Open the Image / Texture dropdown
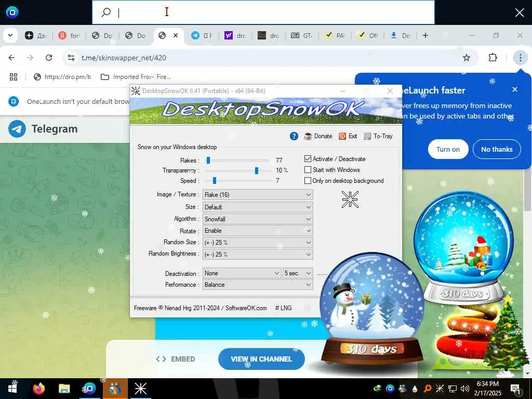Screen dimensions: 532x399 pos(258,194)
